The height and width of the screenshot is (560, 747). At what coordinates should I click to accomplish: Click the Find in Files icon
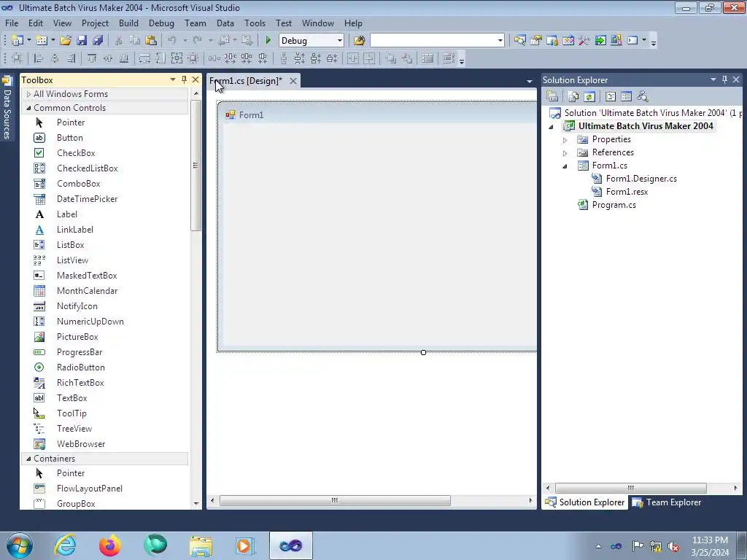pyautogui.click(x=359, y=41)
